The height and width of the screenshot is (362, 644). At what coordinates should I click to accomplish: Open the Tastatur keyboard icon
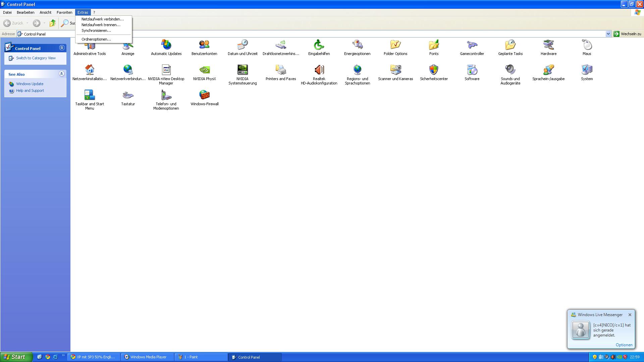(128, 95)
